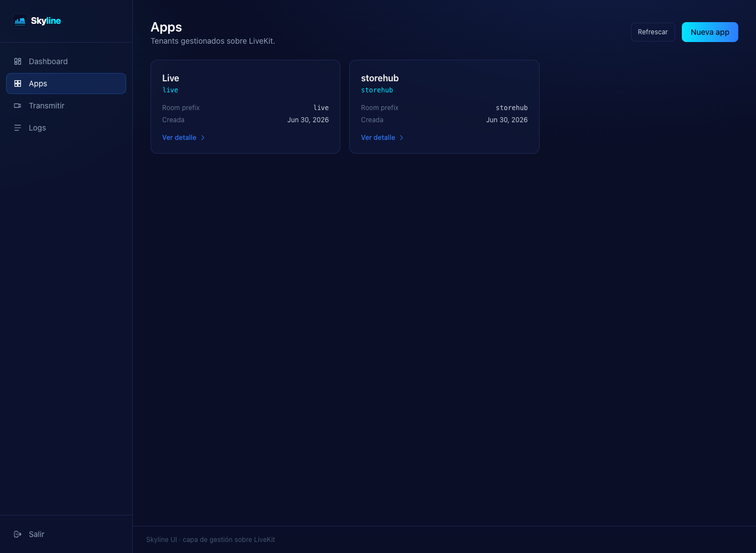Open the Dashboard menu item
The width and height of the screenshot is (756, 553).
[x=66, y=61]
